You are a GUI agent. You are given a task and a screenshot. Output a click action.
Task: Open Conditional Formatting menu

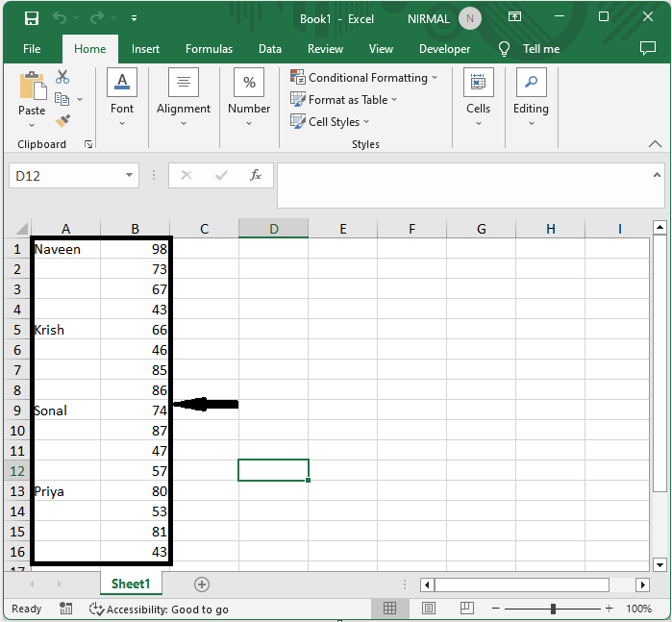[364, 78]
